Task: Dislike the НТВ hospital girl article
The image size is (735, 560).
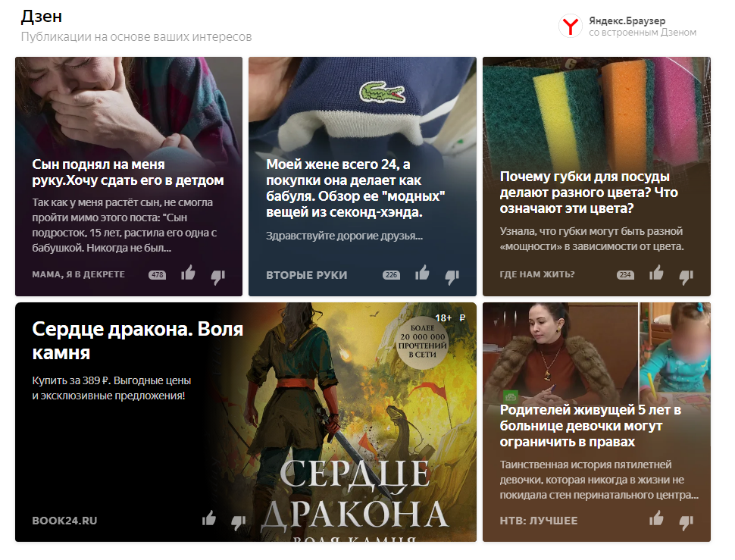Action: coord(686,522)
